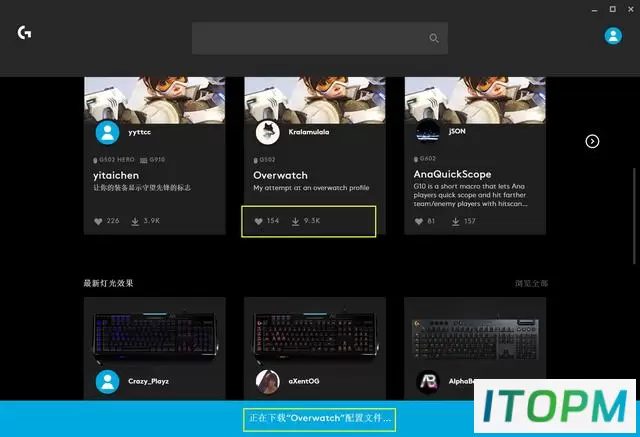The image size is (640, 437).
Task: Open Crazy_Playz keyboard lighting thumbnail
Action: 154,337
